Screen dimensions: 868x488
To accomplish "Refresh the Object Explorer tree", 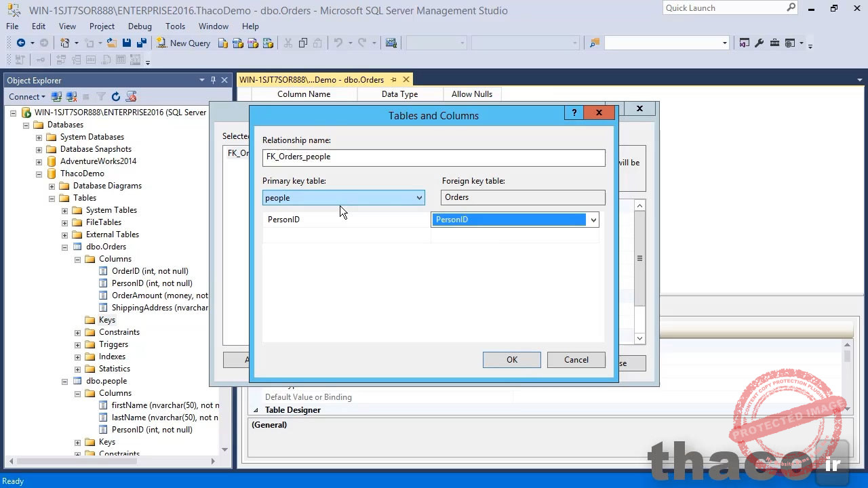I will (116, 97).
